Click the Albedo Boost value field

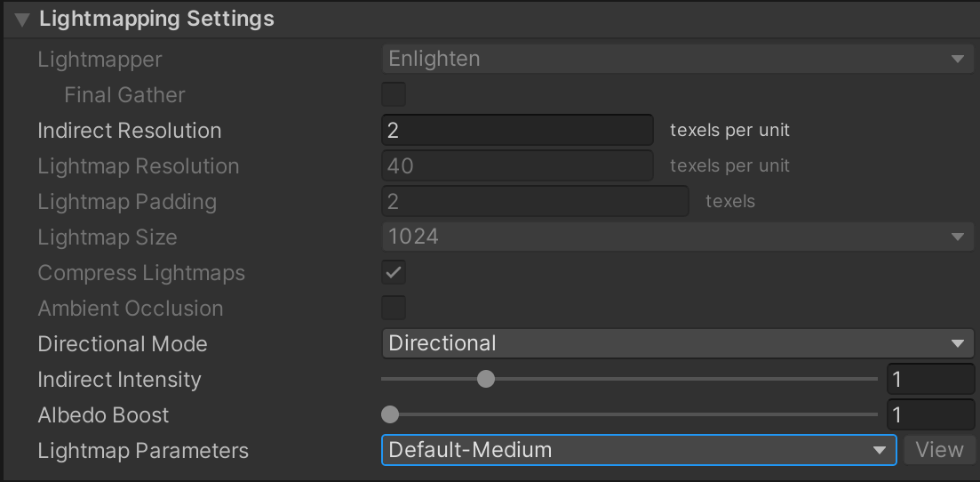930,414
